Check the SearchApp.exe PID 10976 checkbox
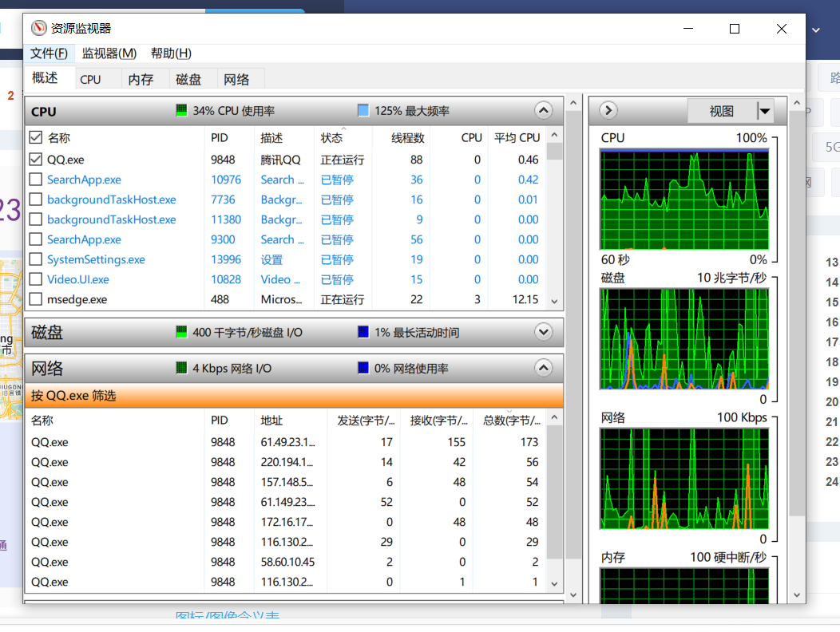Screen dimensions: 840x632 coord(36,180)
